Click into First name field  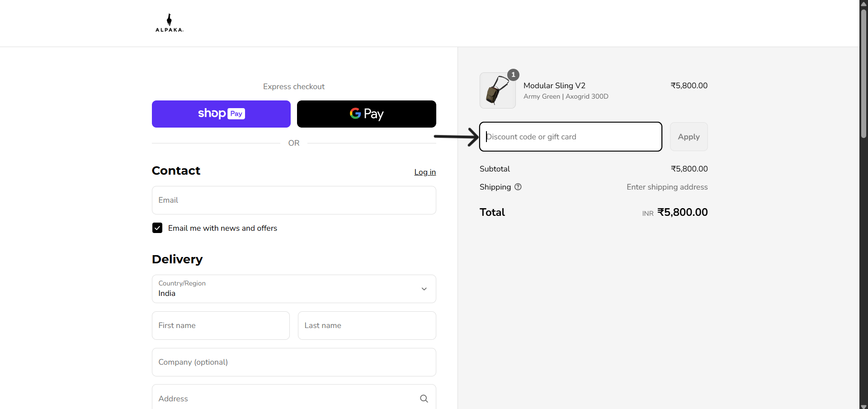pyautogui.click(x=221, y=326)
